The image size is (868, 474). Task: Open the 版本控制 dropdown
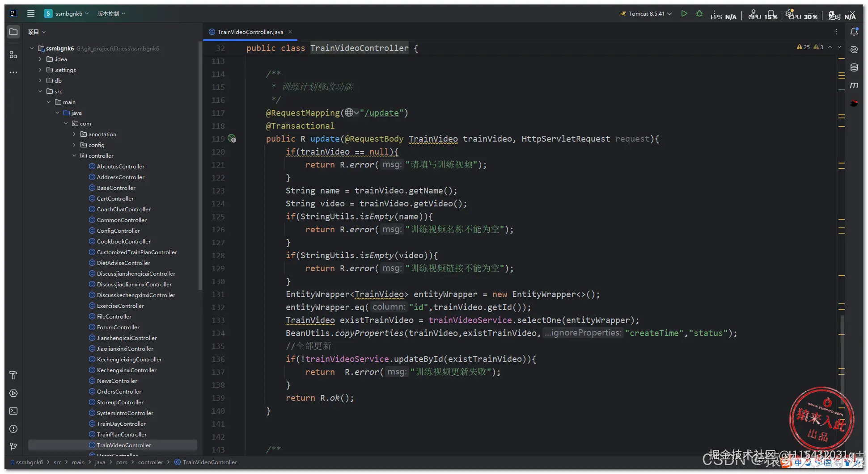click(111, 13)
